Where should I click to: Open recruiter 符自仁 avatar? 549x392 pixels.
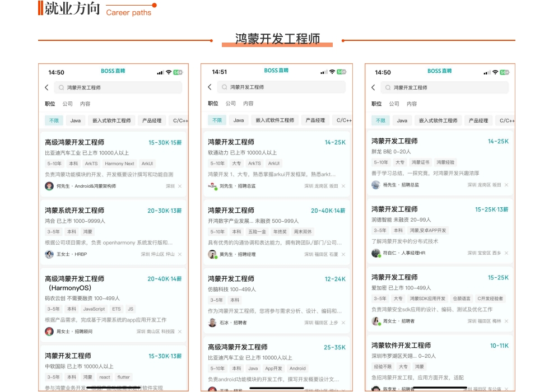[x=376, y=253]
